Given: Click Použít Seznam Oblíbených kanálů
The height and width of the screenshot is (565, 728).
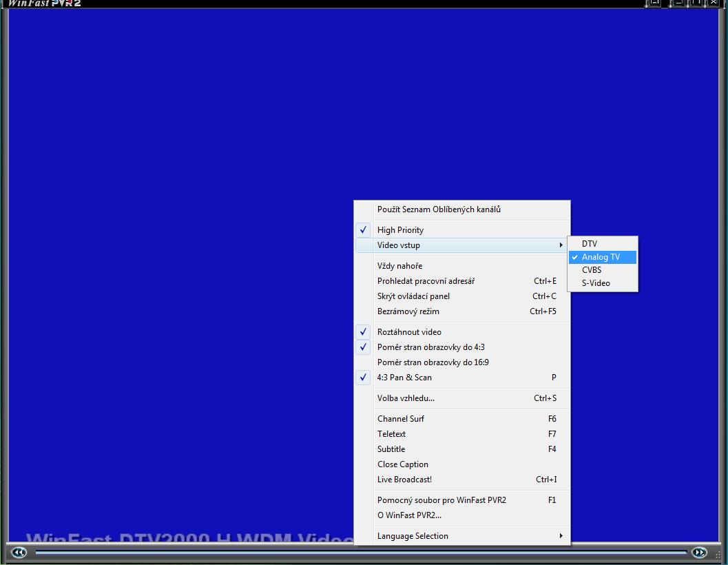Looking at the screenshot, I should (439, 209).
